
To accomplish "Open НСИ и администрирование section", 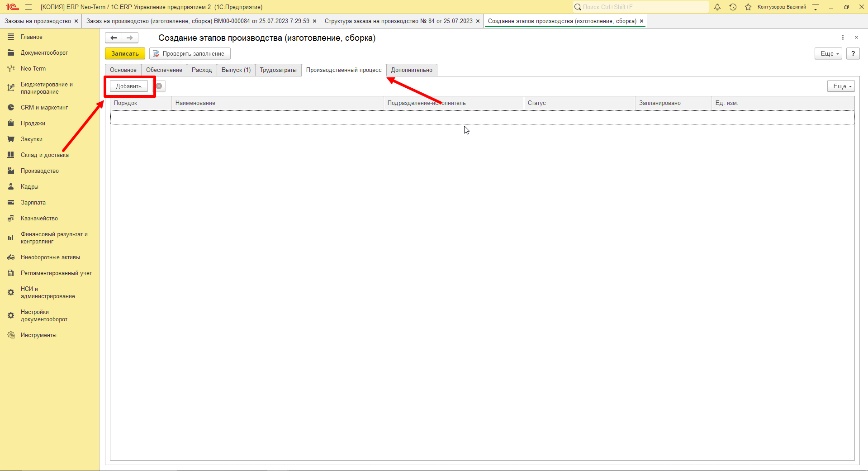I will 48,293.
